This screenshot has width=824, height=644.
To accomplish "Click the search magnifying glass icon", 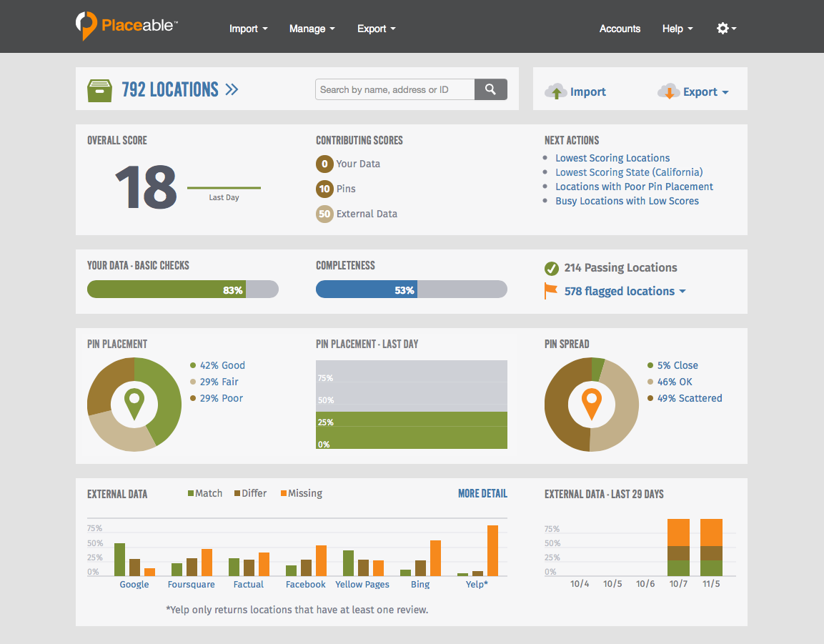I will [490, 89].
